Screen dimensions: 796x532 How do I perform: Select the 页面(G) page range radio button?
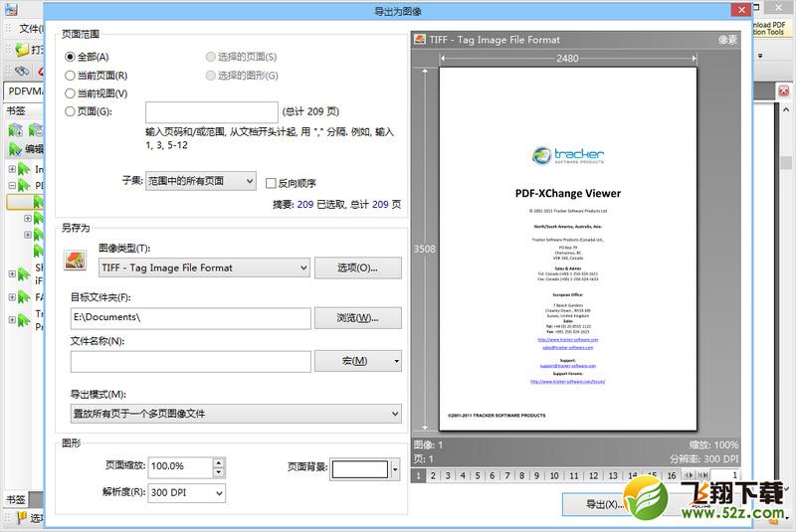70,111
